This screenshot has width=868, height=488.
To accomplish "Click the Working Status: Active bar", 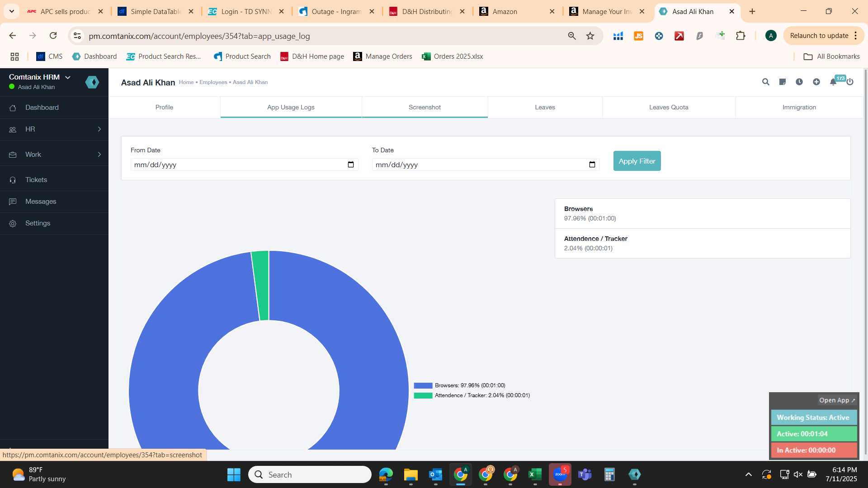I will point(814,418).
